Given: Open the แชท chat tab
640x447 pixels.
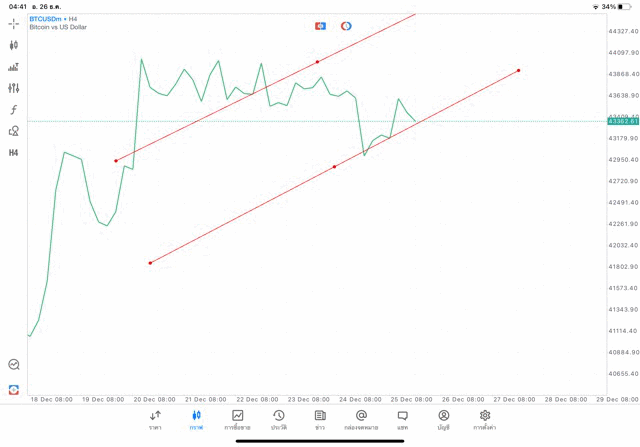Looking at the screenshot, I should click(402, 419).
